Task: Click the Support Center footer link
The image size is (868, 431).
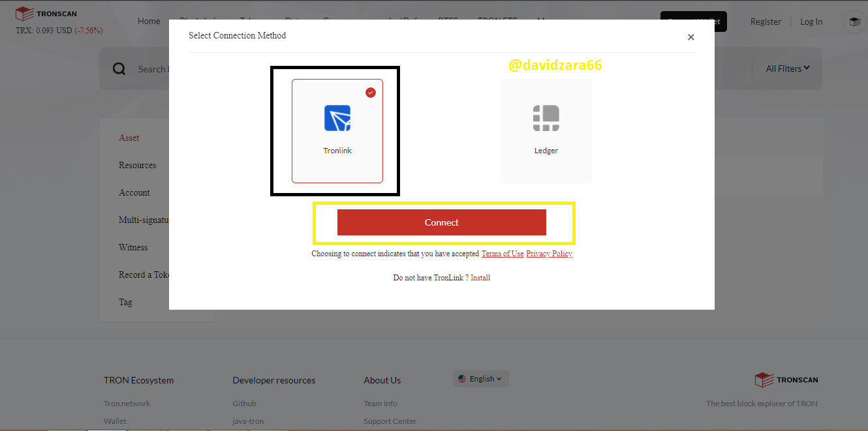Action: pyautogui.click(x=390, y=421)
